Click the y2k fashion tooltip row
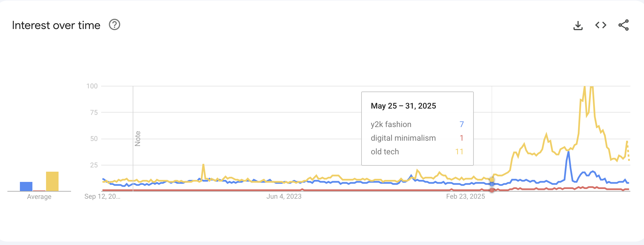Screen dimensions: 644x245 (x=417, y=124)
